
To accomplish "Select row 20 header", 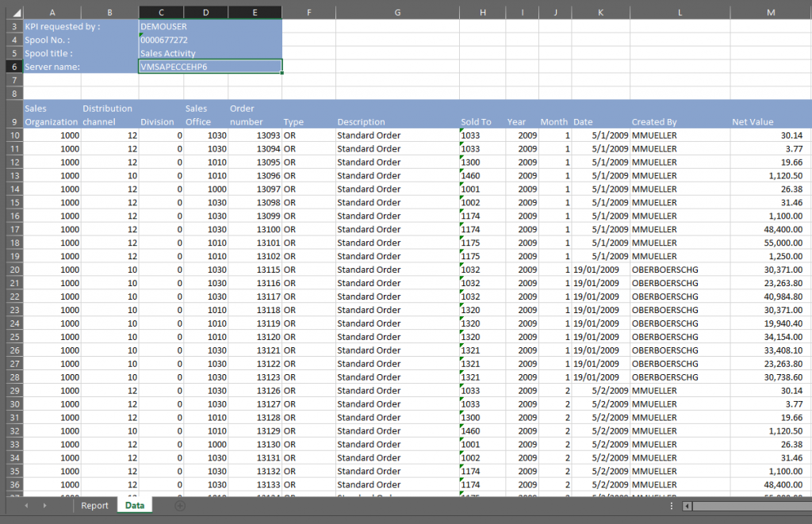I will point(14,270).
